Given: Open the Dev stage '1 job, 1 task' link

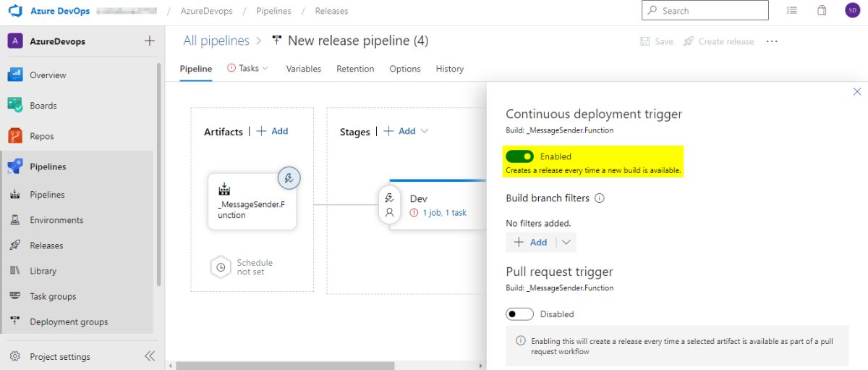Looking at the screenshot, I should coord(445,213).
